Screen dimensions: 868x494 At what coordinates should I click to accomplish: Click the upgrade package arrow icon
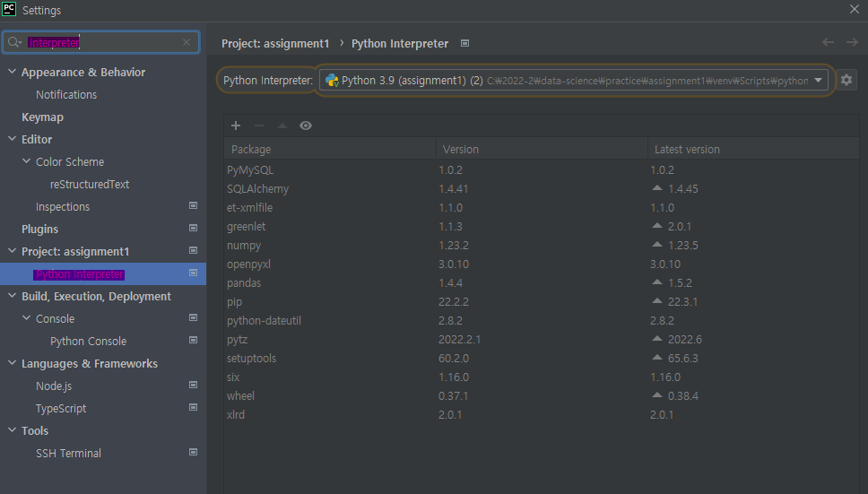tap(282, 126)
